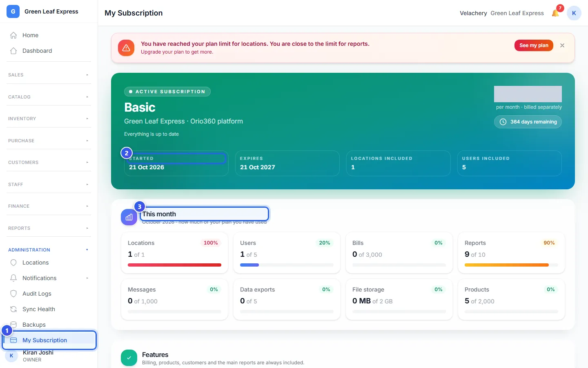Dismiss the plan limit alert banner
The height and width of the screenshot is (368, 588).
[562, 45]
